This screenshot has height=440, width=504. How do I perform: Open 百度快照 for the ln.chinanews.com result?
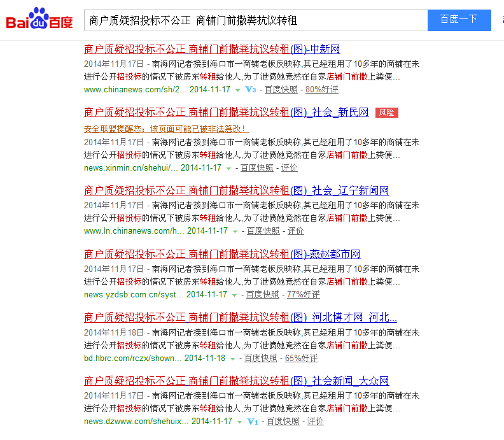(x=263, y=231)
